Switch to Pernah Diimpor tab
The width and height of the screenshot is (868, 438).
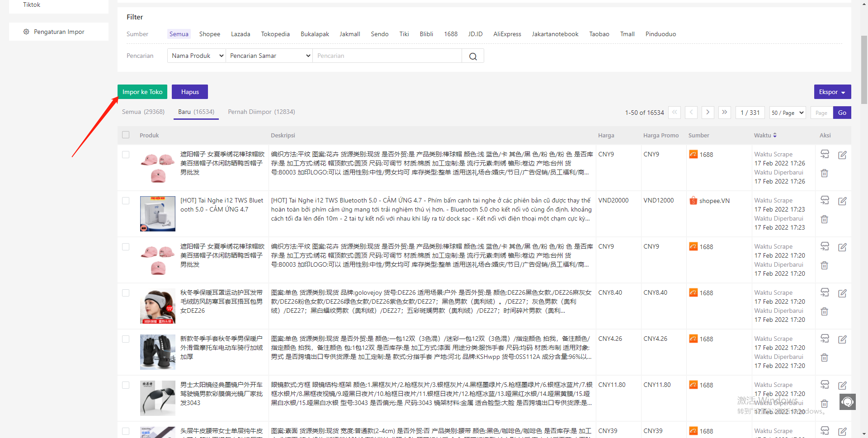[x=261, y=112]
